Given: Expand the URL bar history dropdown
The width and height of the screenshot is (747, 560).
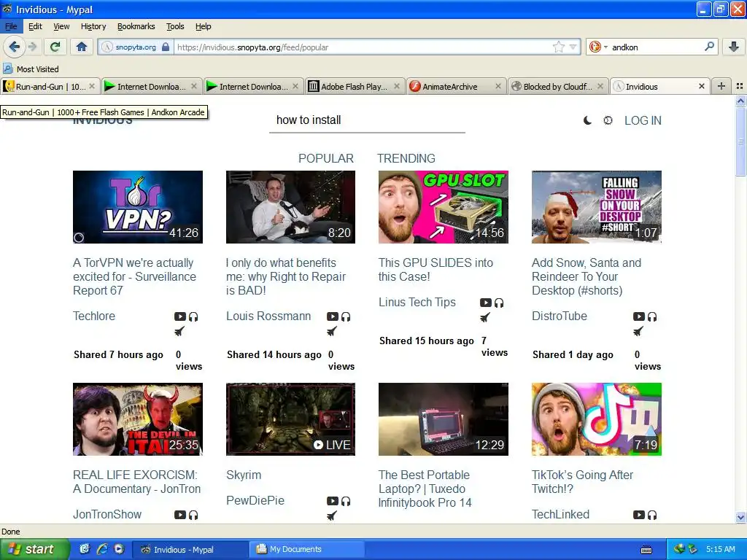Looking at the screenshot, I should tap(573, 47).
